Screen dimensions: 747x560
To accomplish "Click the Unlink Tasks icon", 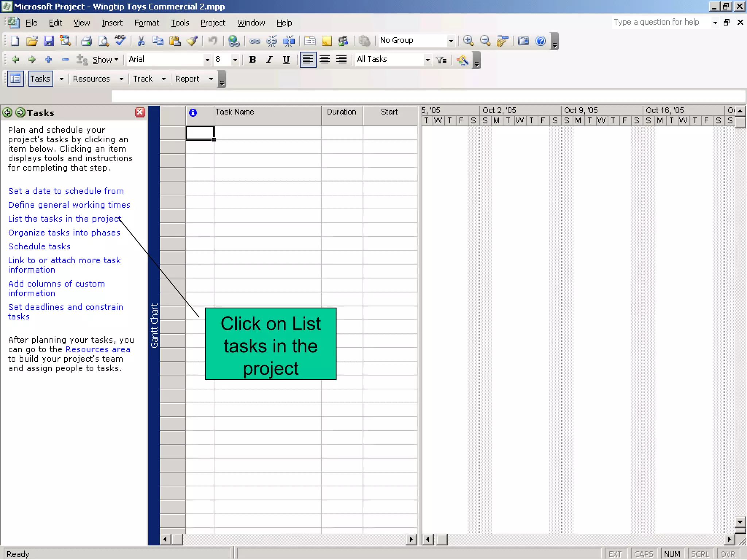I will pos(272,41).
